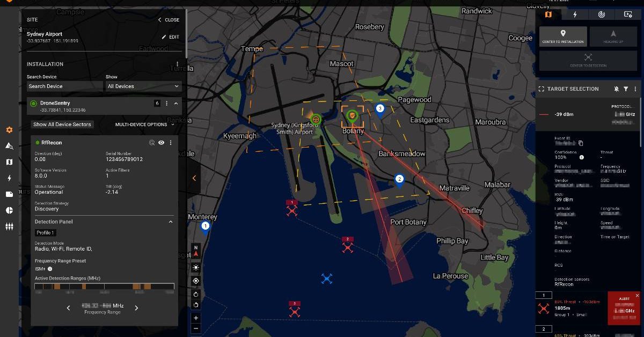644x337 pixels.
Task: Switch to the radar tab in right panel
Action: pos(602,14)
